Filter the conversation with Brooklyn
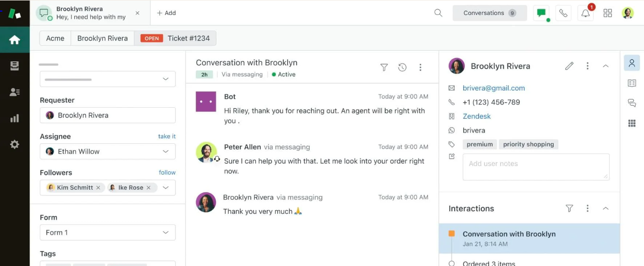 click(384, 68)
